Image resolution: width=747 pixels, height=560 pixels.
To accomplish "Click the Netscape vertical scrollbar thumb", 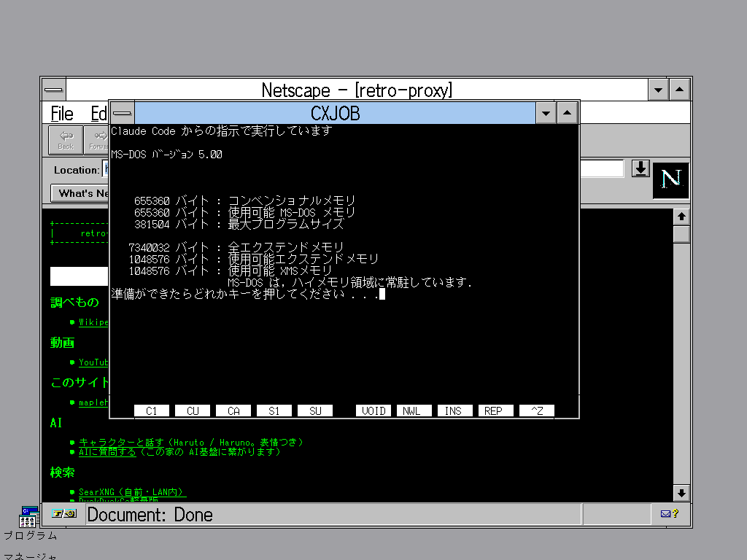I will click(x=682, y=234).
